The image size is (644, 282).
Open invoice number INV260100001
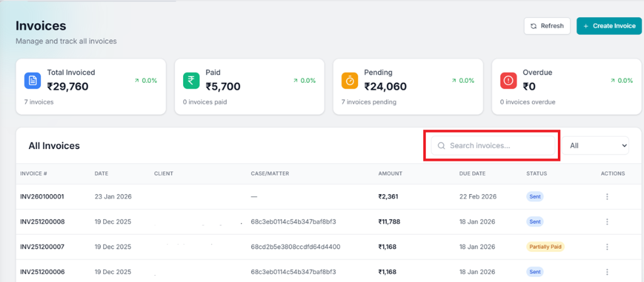coord(42,197)
